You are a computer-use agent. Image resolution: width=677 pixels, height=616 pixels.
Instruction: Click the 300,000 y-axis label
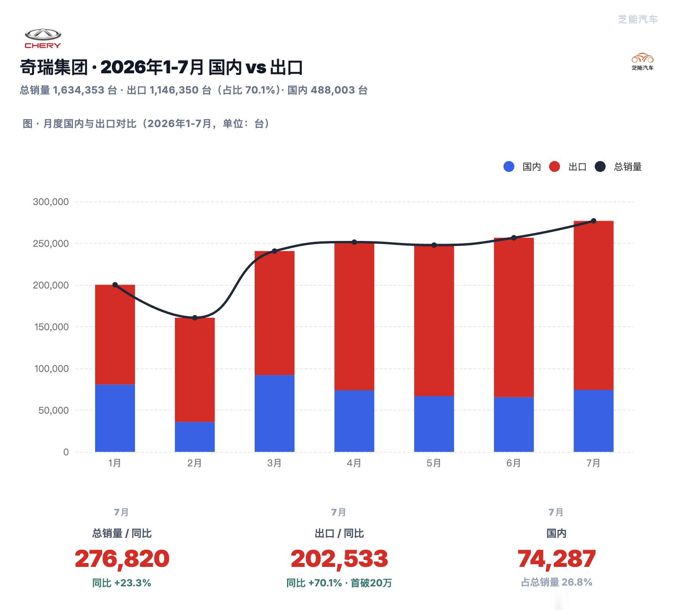point(51,202)
